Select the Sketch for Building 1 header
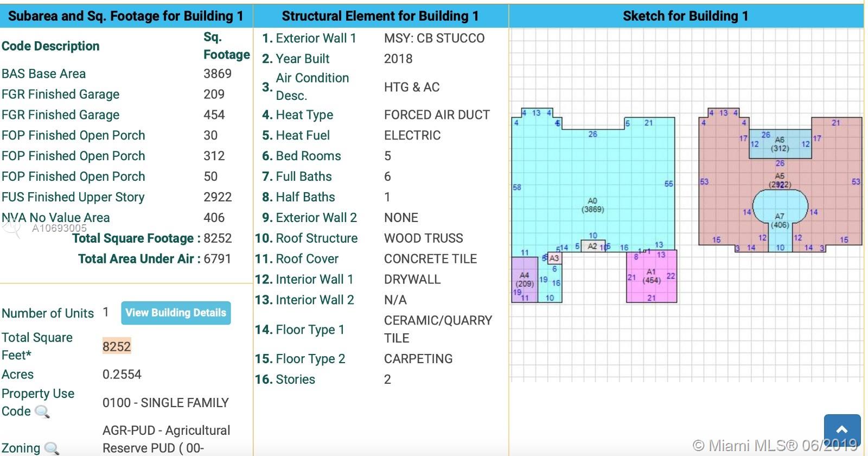Screen dimensions: 868x456 (x=685, y=16)
